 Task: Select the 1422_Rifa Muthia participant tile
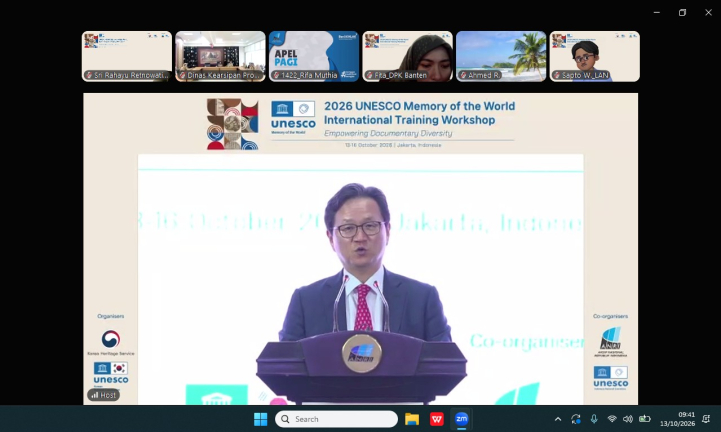pos(314,56)
